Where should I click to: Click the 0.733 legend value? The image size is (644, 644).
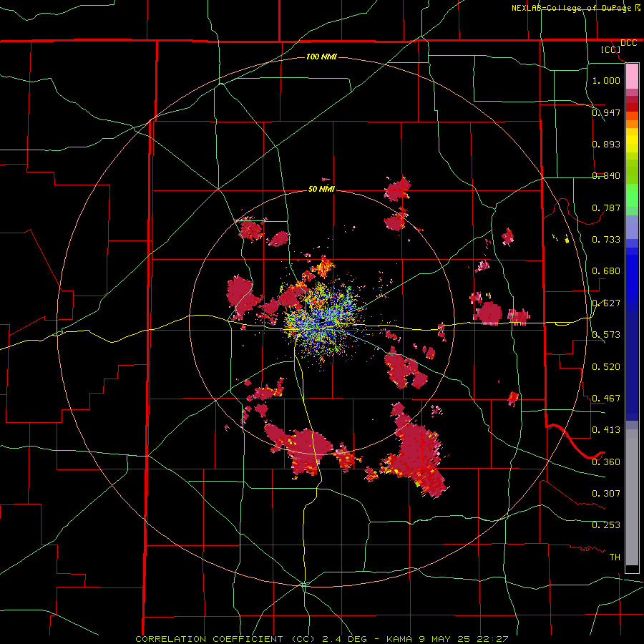(x=606, y=239)
